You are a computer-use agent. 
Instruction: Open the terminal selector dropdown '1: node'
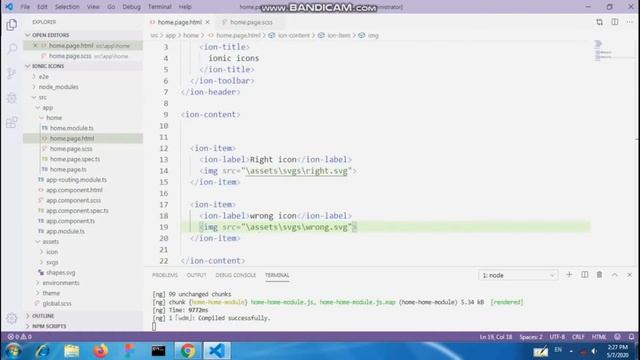click(518, 275)
